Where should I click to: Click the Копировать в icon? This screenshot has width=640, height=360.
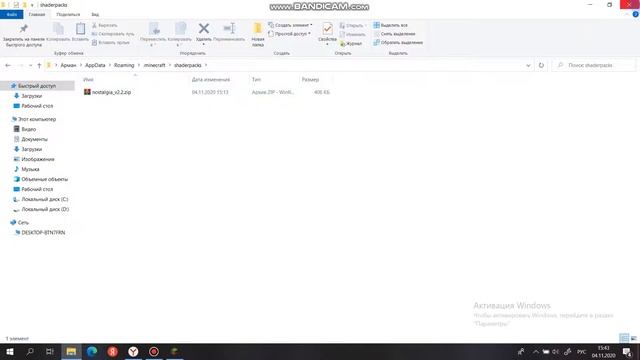pyautogui.click(x=180, y=34)
